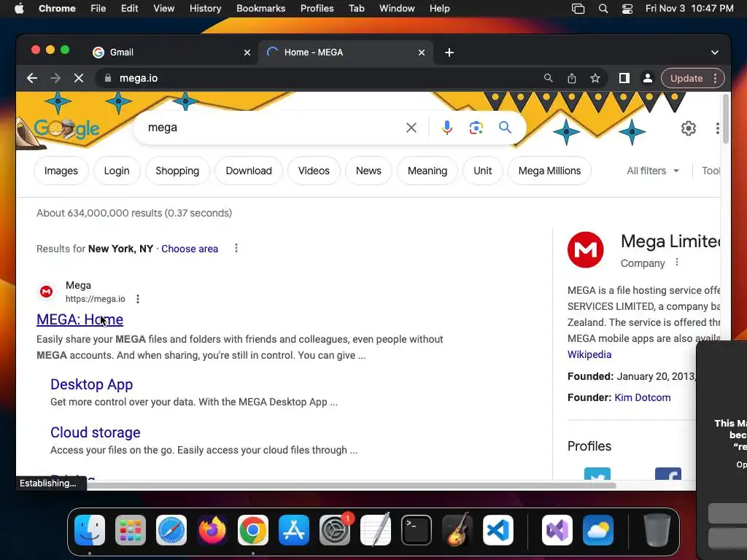Viewport: 747px width, 560px height.
Task: Open GarageBand from the Dock
Action: (457, 530)
